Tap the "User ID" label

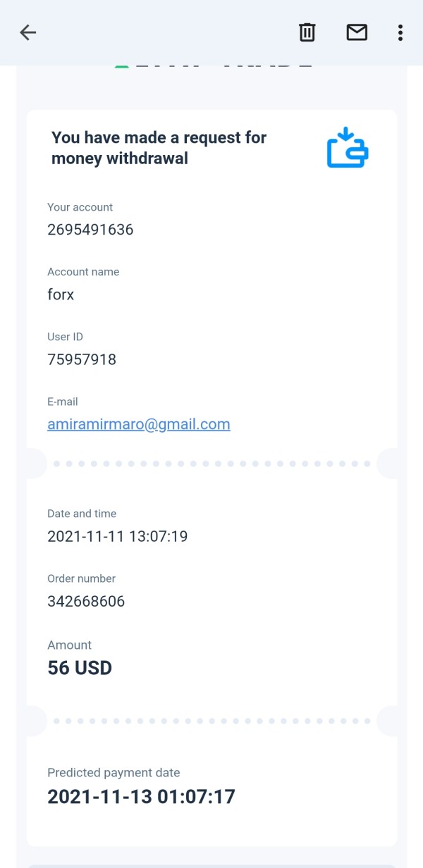click(x=65, y=337)
